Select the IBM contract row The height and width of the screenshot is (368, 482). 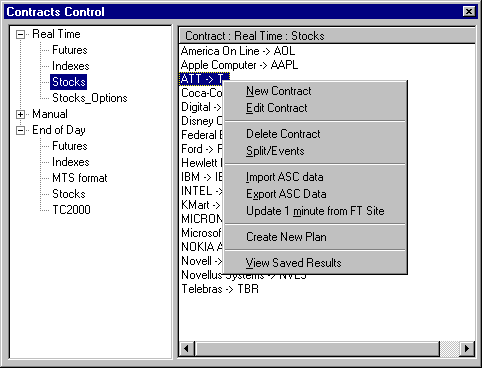(x=201, y=177)
